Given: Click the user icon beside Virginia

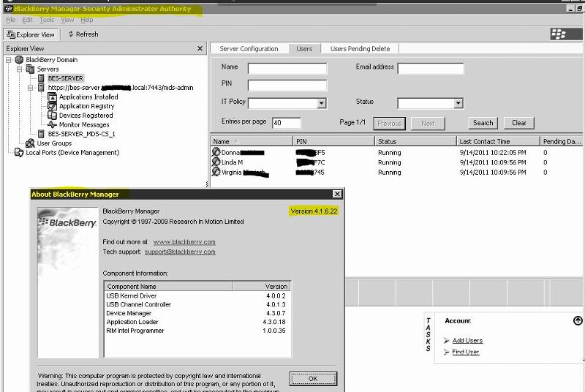Looking at the screenshot, I should point(216,172).
